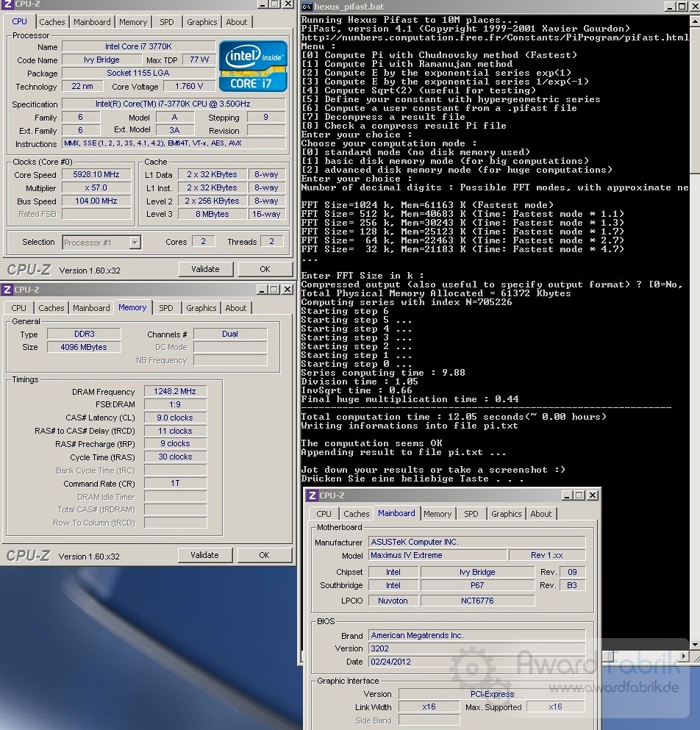Click the Cycle Time value 30 clocks
The width and height of the screenshot is (700, 730).
[x=175, y=457]
